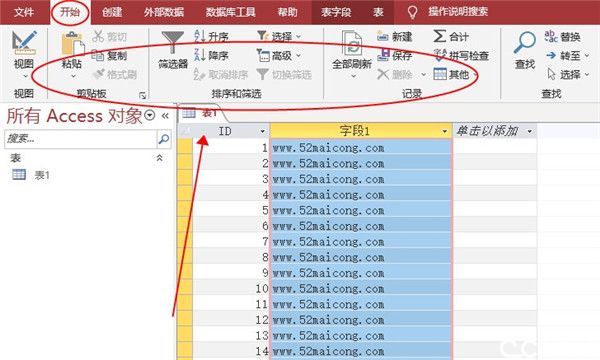Click the Find (查找) magnifier icon
The height and width of the screenshot is (360, 600).
pos(524,42)
